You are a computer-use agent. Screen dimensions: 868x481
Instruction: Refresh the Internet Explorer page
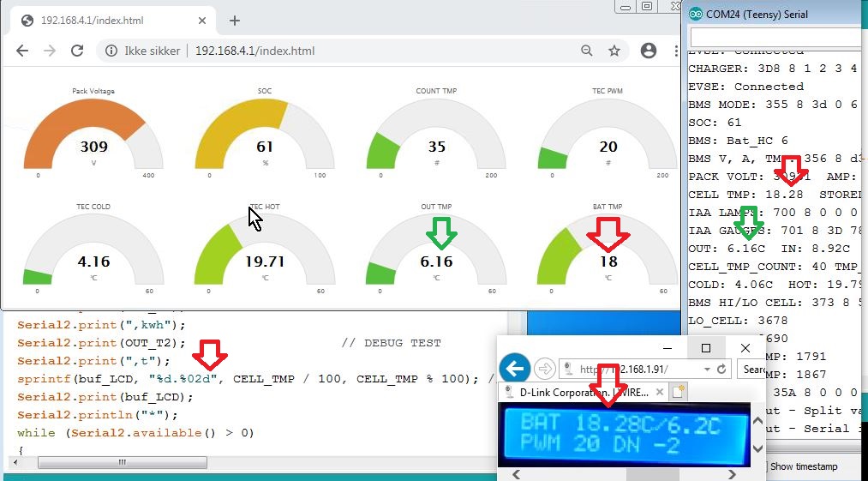(721, 369)
